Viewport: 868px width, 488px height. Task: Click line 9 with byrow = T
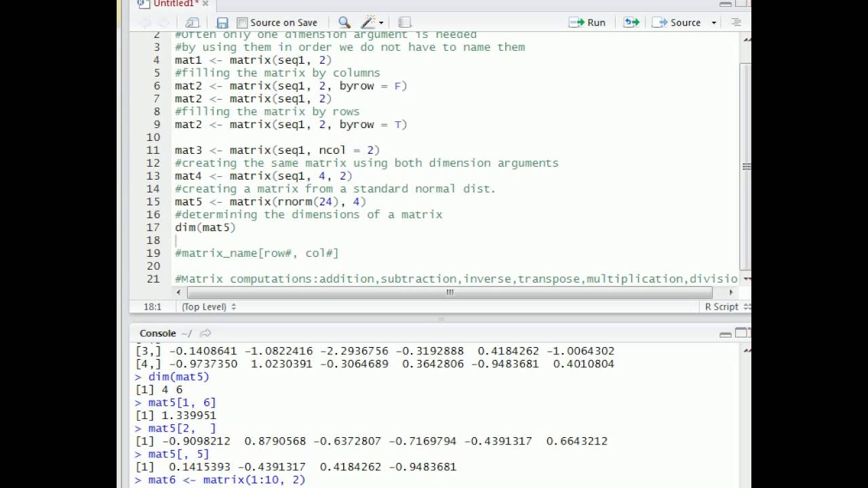tap(291, 124)
